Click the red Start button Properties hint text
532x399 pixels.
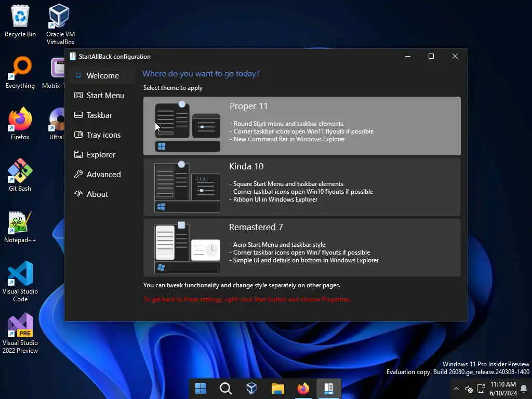click(x=247, y=299)
